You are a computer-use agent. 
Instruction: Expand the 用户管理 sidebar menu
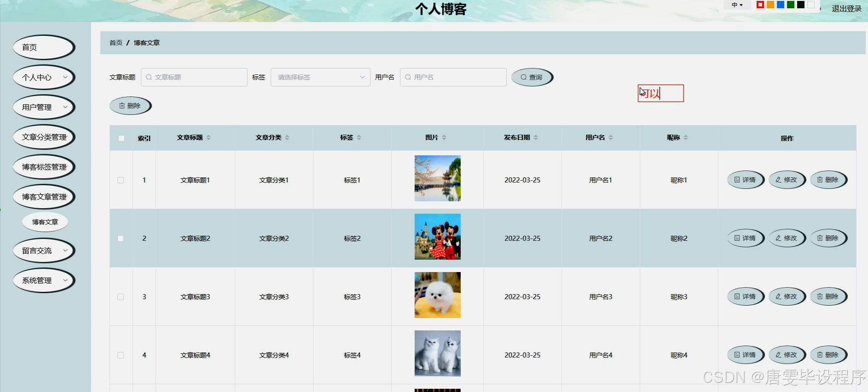pyautogui.click(x=44, y=107)
